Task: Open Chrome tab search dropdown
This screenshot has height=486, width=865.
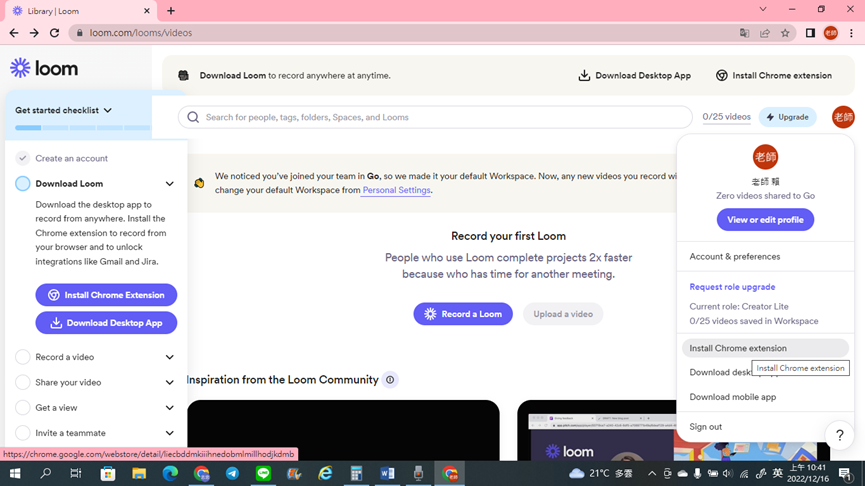Action: point(763,9)
